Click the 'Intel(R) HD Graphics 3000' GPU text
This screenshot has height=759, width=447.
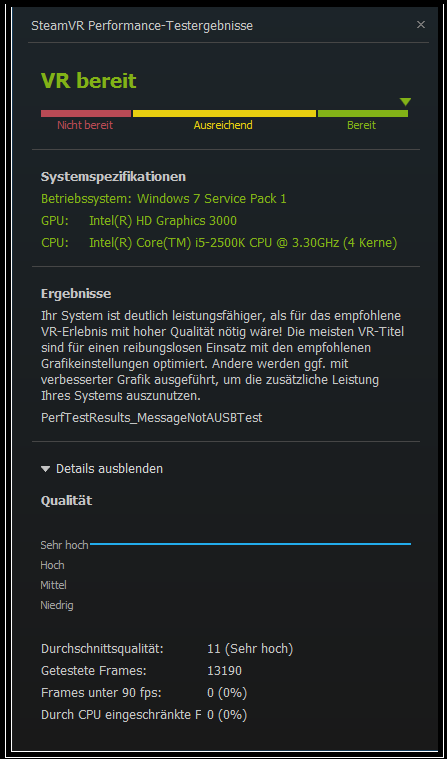pyautogui.click(x=163, y=221)
